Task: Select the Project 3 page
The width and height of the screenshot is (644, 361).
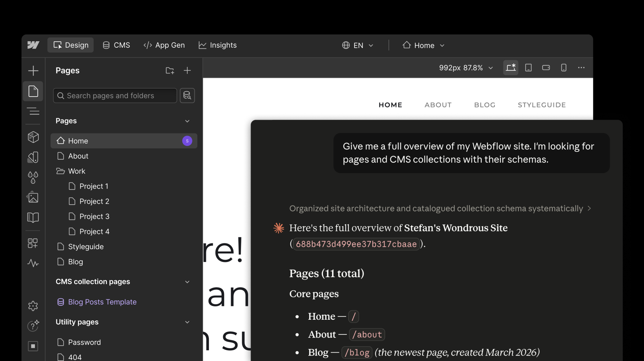Action: (124, 216)
